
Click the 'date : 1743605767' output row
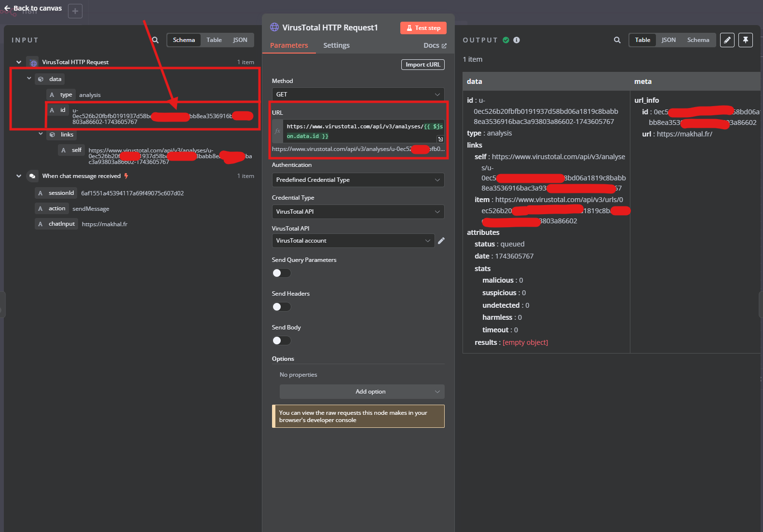coord(504,256)
